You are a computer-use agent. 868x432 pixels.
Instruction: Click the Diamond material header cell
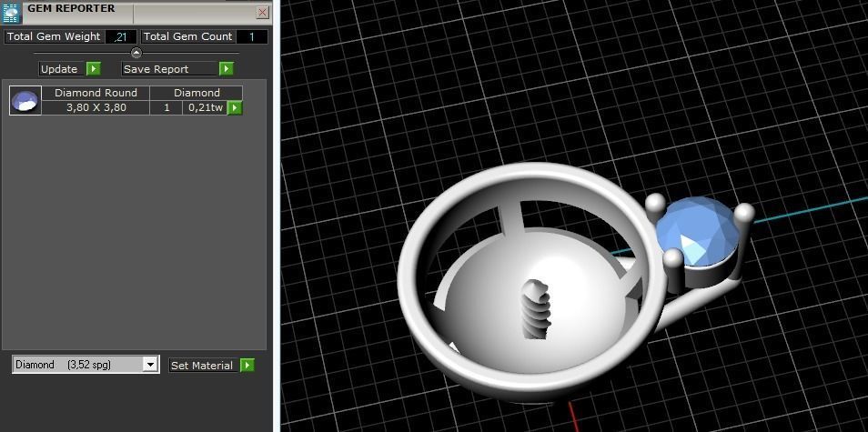[197, 93]
